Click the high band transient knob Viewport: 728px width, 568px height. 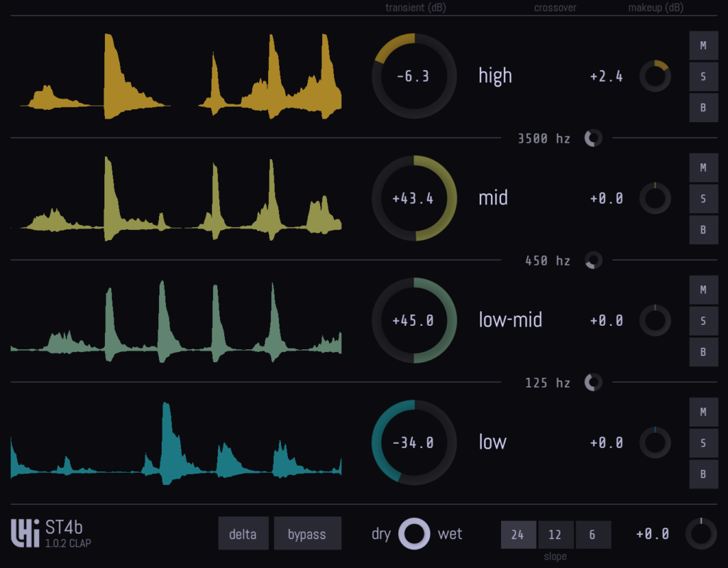pyautogui.click(x=414, y=76)
